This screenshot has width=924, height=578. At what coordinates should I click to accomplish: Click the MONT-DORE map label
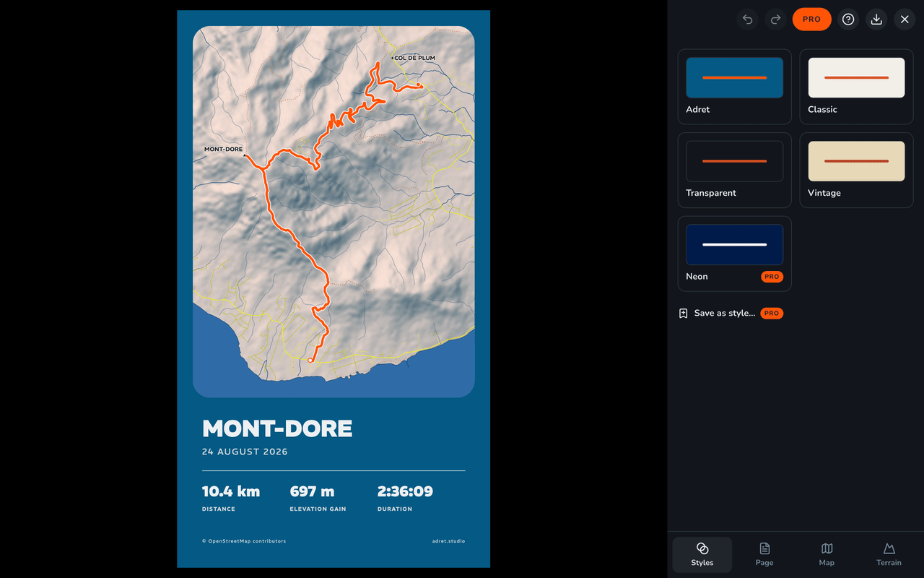click(223, 150)
